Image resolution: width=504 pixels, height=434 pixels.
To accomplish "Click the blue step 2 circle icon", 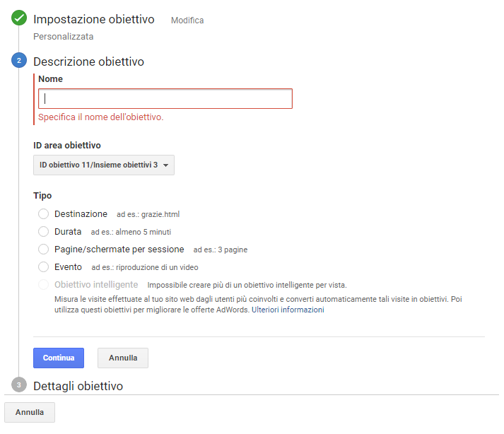I will (x=19, y=61).
